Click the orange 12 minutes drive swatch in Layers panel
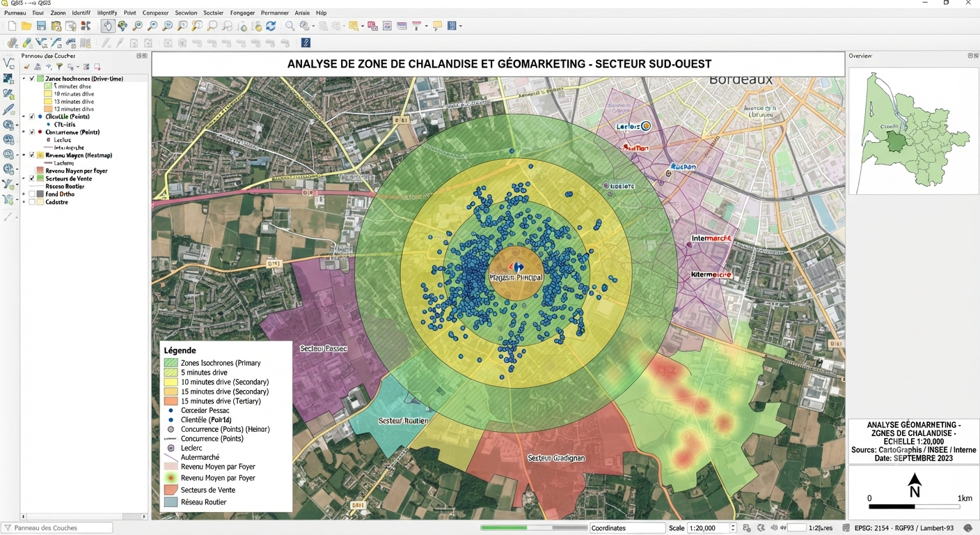 point(48,109)
